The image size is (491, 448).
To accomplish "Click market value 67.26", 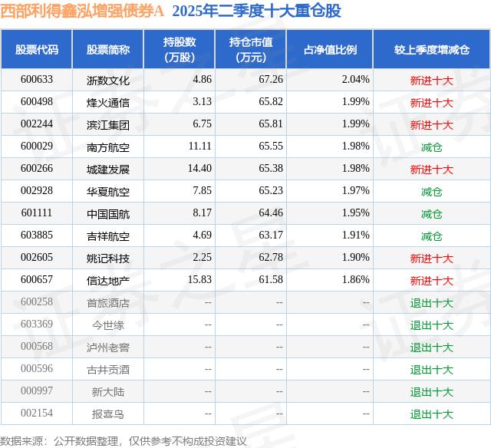I will (271, 80).
